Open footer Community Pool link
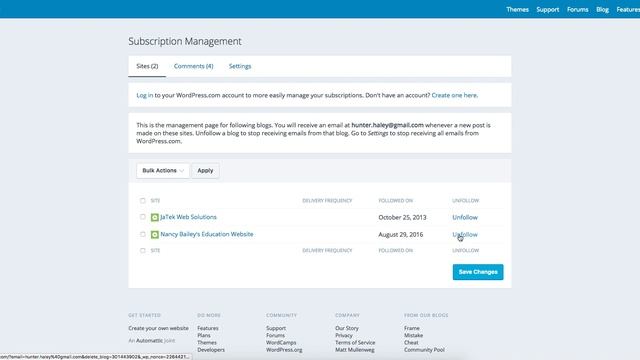Image resolution: width=640 pixels, height=360 pixels. click(x=424, y=350)
